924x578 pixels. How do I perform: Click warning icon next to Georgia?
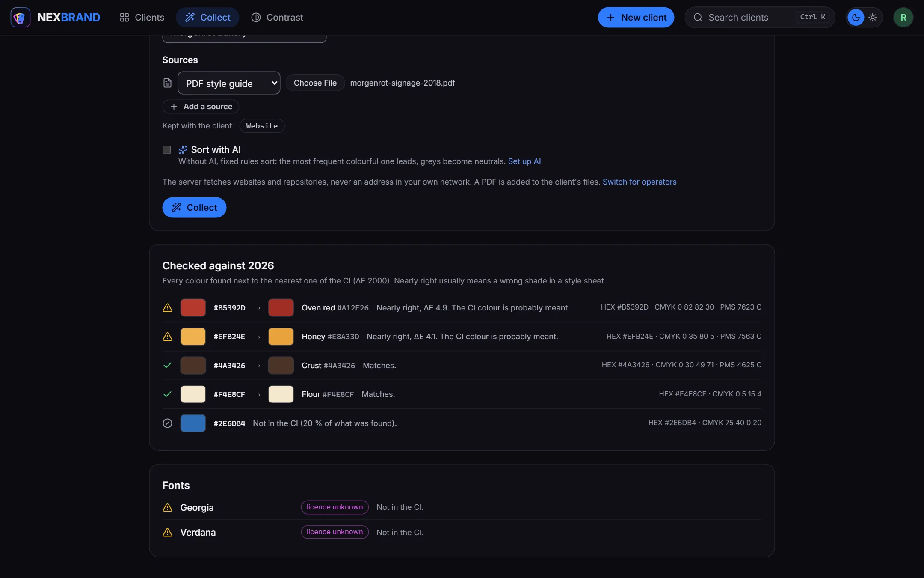point(167,507)
